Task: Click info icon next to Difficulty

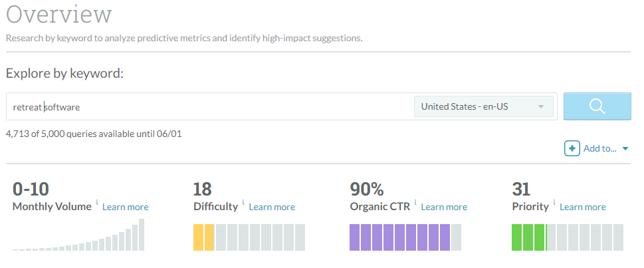Action: tap(243, 203)
